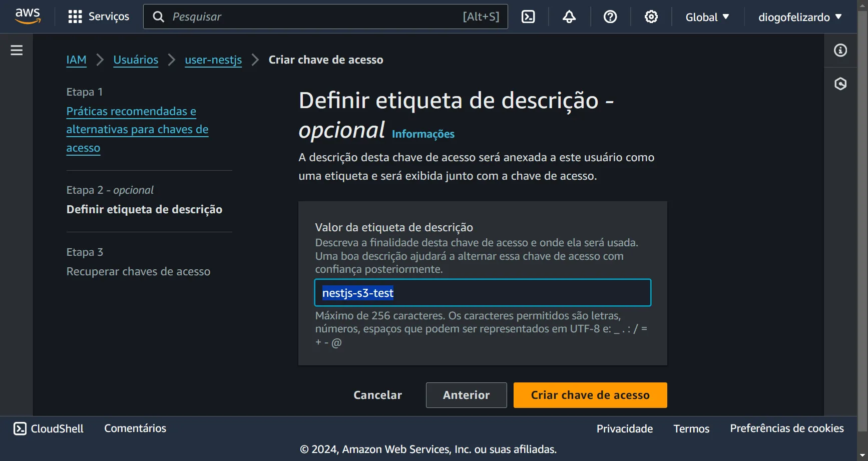Open the settings gear icon

(x=651, y=17)
